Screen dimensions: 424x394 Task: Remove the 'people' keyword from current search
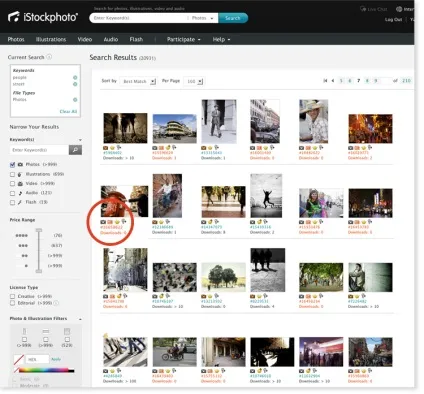(75, 77)
